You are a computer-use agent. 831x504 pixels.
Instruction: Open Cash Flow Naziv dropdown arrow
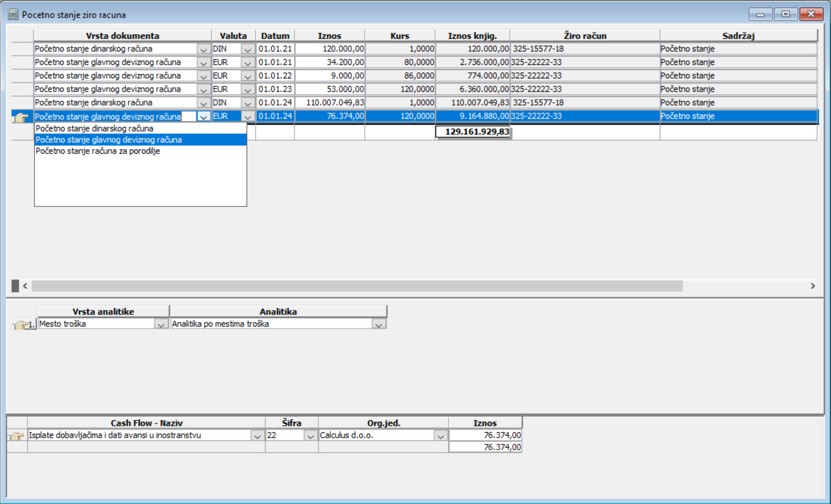257,436
